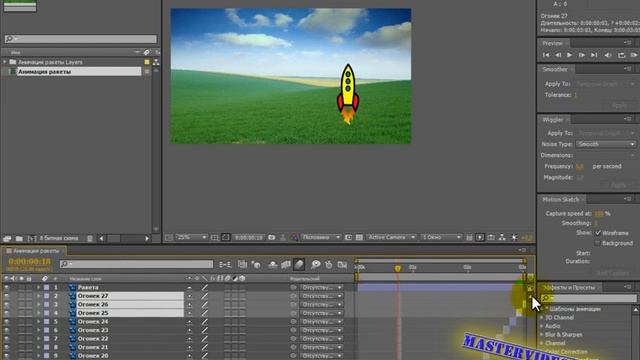Hide the Огонек 22 layer
The image size is (640, 360).
point(6,339)
